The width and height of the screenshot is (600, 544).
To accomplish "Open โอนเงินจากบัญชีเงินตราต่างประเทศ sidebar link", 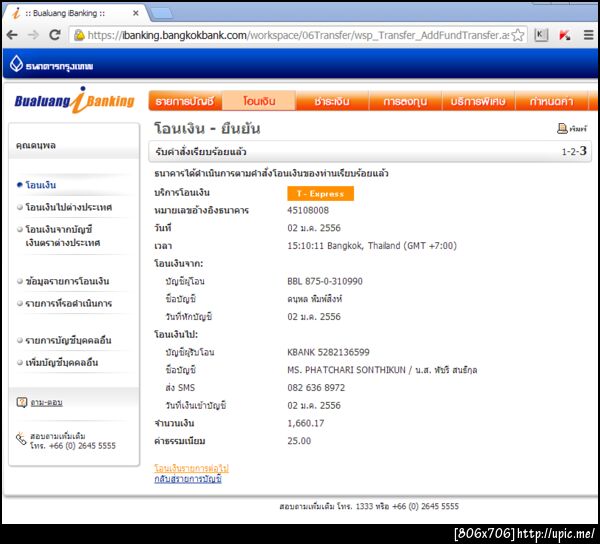I will (63, 236).
